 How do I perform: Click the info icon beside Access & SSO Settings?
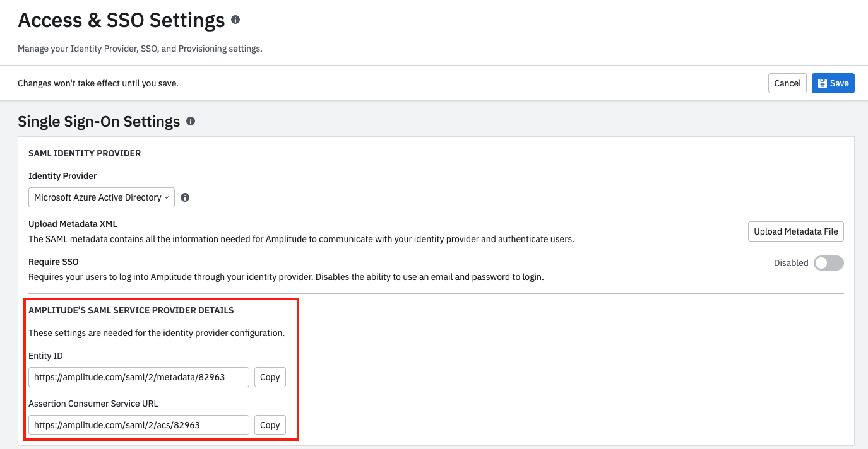235,20
